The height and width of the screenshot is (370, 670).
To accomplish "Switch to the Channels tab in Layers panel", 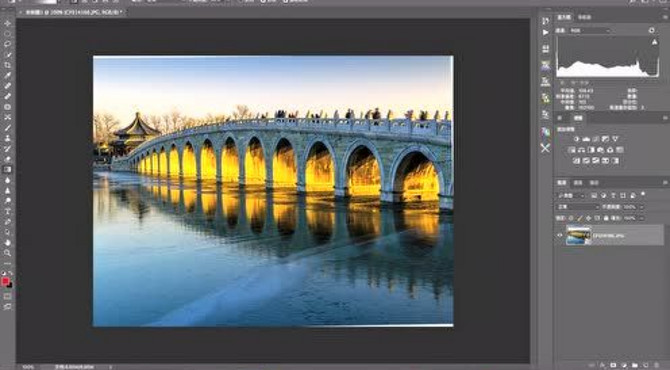I will (578, 183).
